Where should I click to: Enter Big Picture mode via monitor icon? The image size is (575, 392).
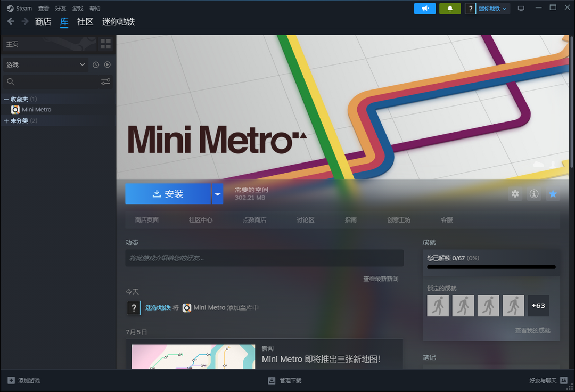(521, 9)
